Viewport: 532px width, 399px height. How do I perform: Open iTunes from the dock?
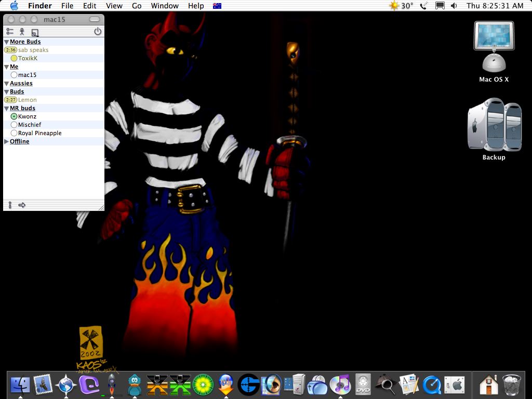click(x=340, y=385)
